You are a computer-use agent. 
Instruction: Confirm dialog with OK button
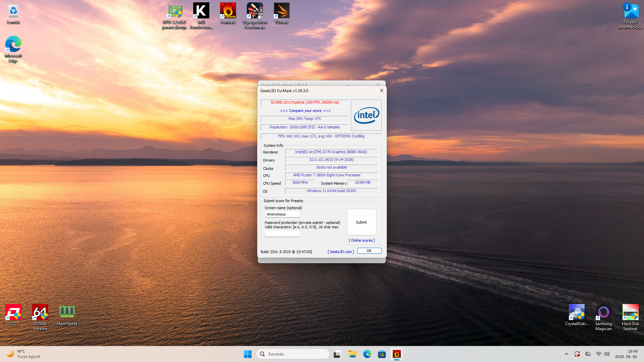click(x=369, y=251)
